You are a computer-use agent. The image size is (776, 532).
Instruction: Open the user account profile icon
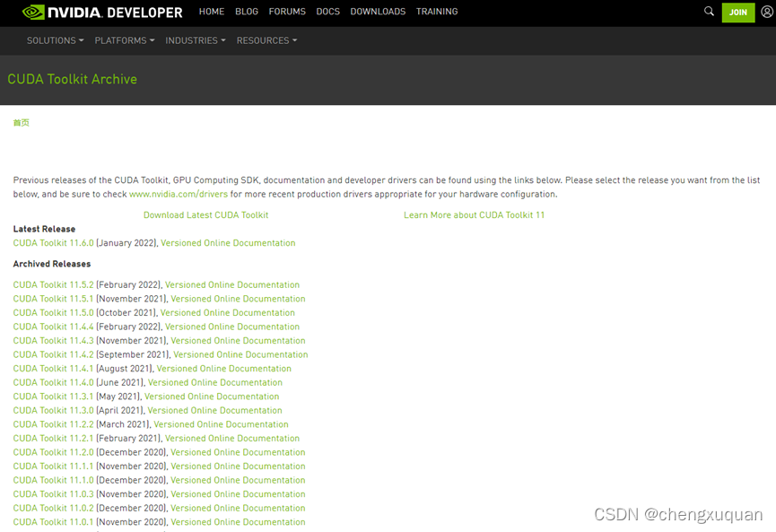pyautogui.click(x=767, y=12)
